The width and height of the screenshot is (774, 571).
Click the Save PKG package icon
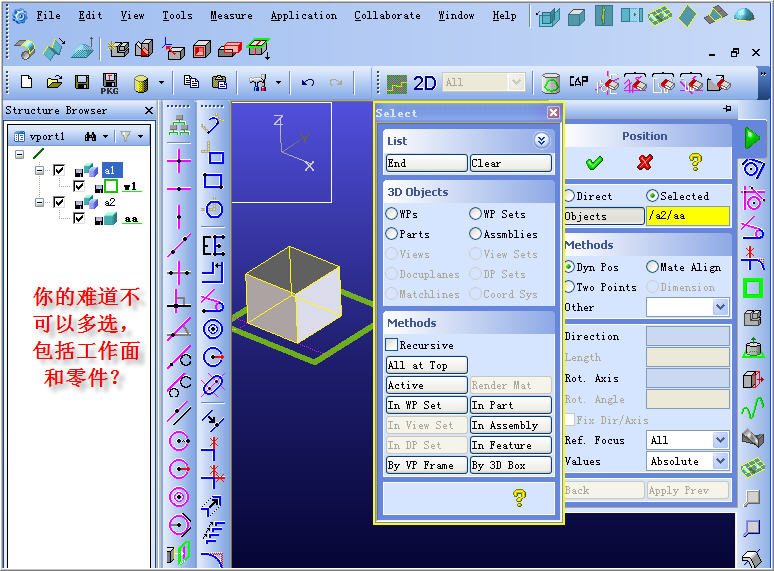click(x=110, y=83)
